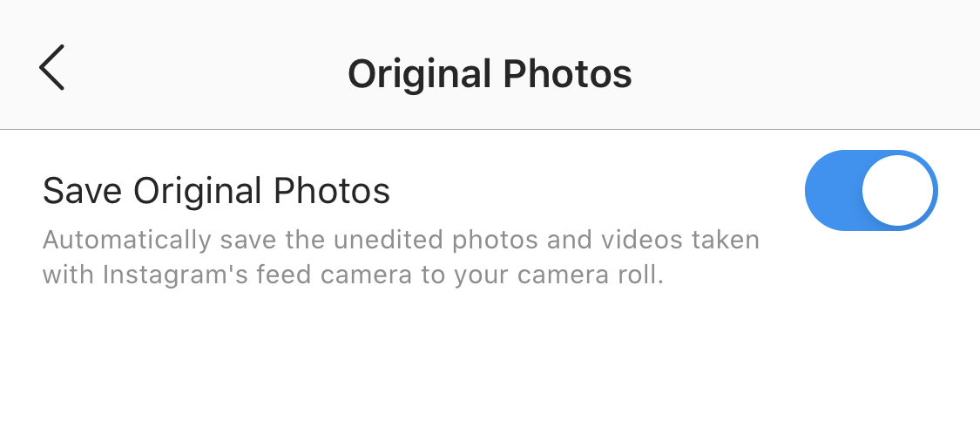Viewport: 980px width, 421px height.
Task: Toggle the Save Original Photos switch
Action: [x=870, y=191]
